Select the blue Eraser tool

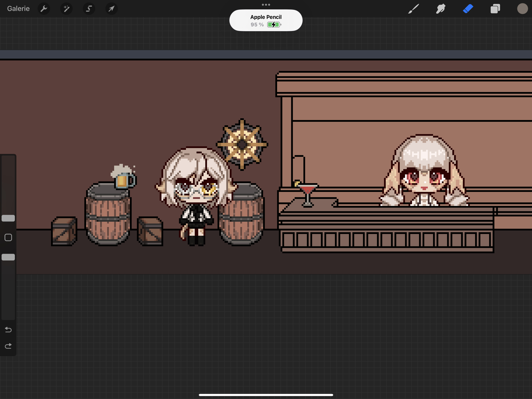468,9
